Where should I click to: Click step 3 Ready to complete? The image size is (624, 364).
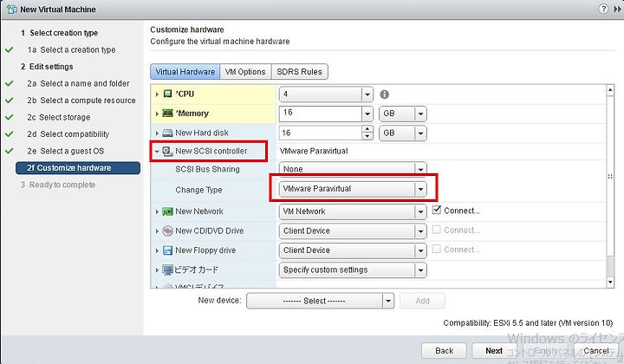(x=58, y=185)
